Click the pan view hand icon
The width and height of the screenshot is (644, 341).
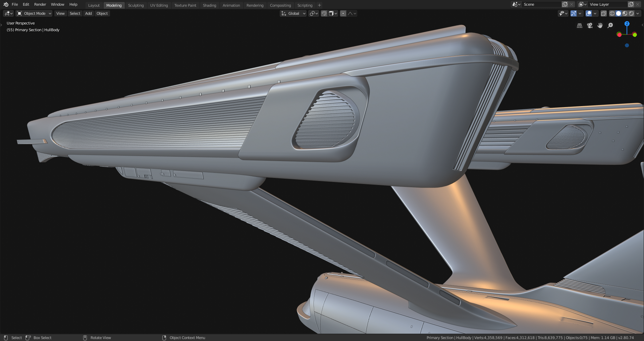coord(600,25)
